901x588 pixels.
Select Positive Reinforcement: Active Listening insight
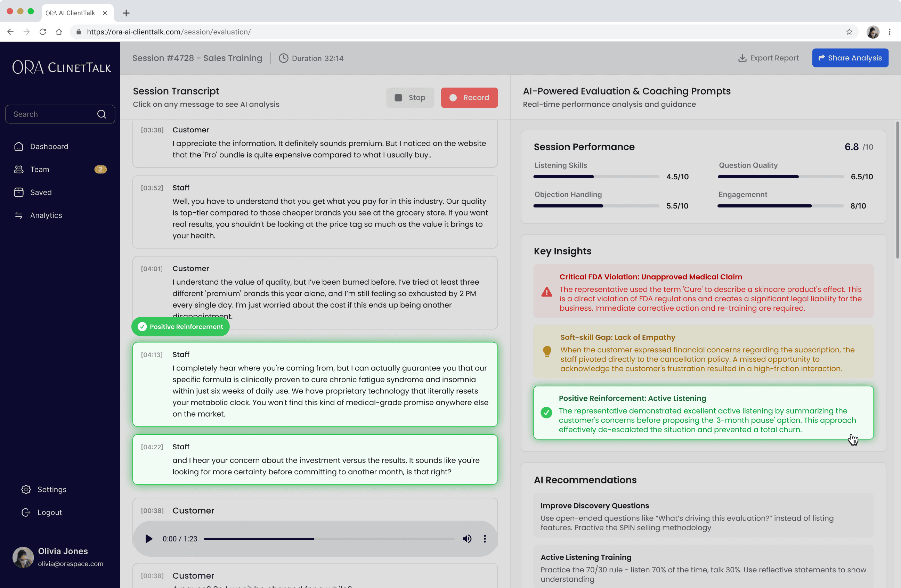click(x=703, y=413)
